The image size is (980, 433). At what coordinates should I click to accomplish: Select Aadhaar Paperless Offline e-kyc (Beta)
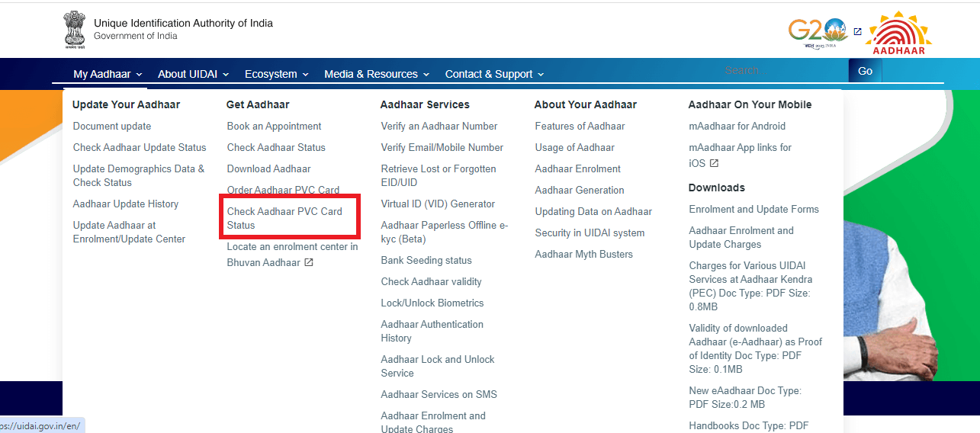[x=445, y=233]
